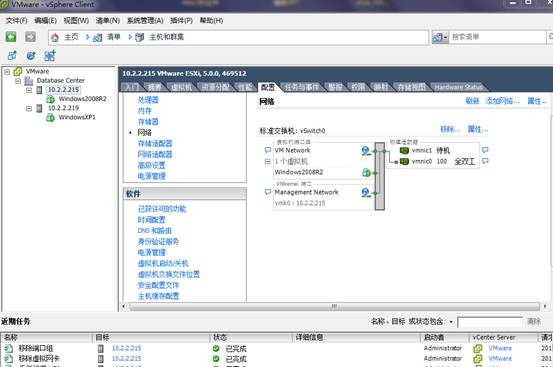
Task: Click the grey Forward navigation arrow
Action: [30, 37]
